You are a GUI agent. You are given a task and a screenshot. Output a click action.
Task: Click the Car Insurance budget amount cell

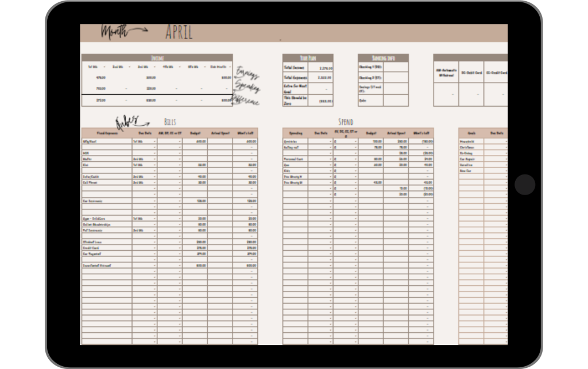point(195,201)
